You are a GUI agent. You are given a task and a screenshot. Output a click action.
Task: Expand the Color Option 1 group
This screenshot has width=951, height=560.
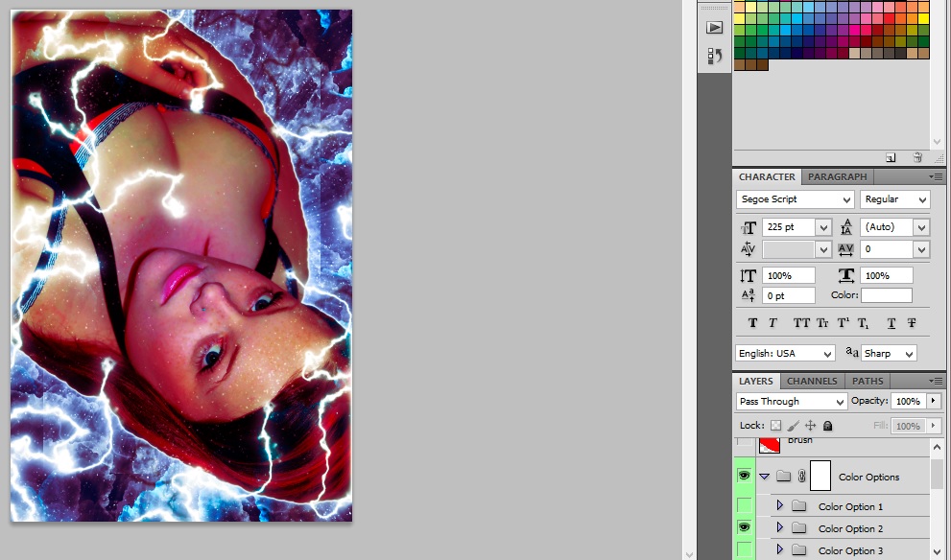[x=779, y=506]
